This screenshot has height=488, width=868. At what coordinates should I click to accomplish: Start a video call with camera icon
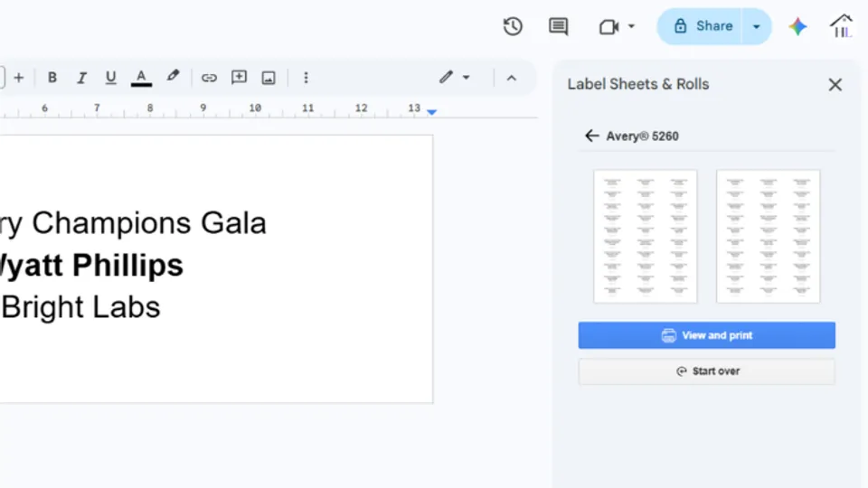[609, 26]
